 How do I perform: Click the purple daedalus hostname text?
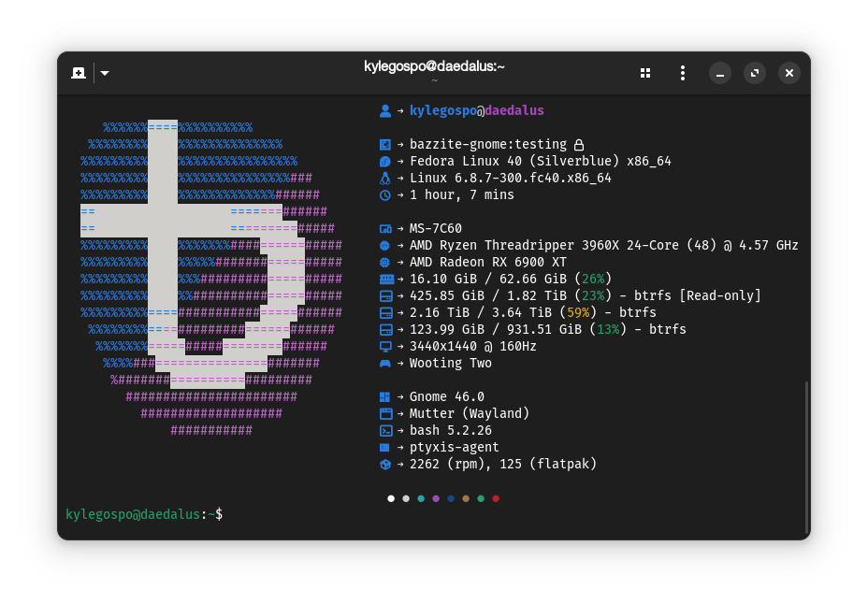(x=514, y=110)
